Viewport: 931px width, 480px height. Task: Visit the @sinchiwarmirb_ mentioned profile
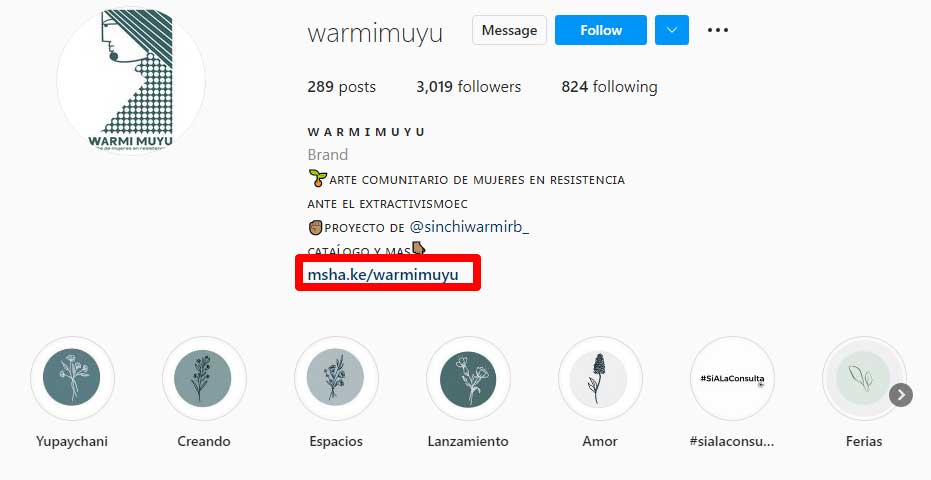469,227
